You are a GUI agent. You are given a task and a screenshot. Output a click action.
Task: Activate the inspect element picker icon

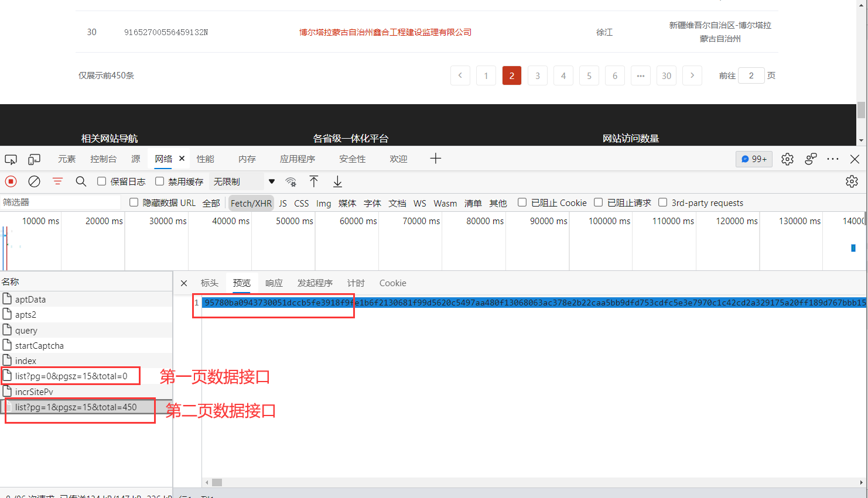[x=11, y=159]
